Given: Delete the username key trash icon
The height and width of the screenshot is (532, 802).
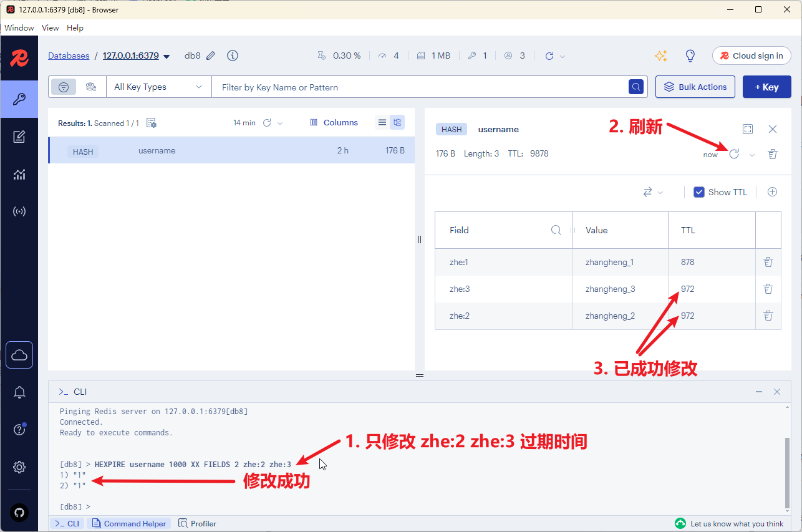Looking at the screenshot, I should click(x=773, y=154).
